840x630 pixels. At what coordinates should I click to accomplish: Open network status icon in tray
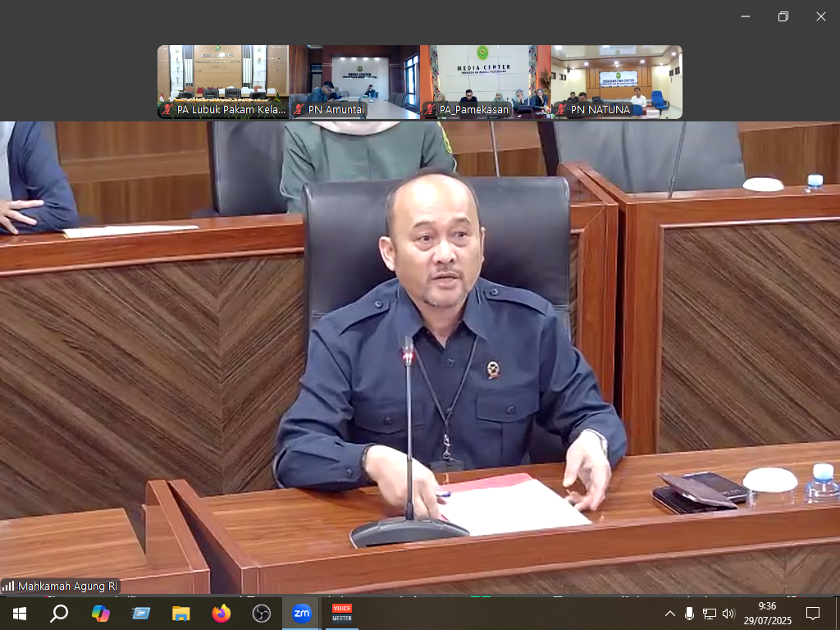(709, 613)
